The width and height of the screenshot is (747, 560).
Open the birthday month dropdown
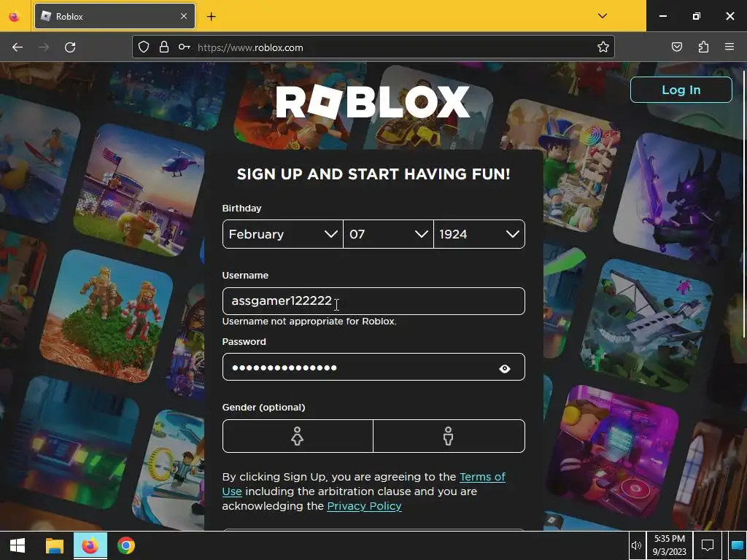coord(282,234)
